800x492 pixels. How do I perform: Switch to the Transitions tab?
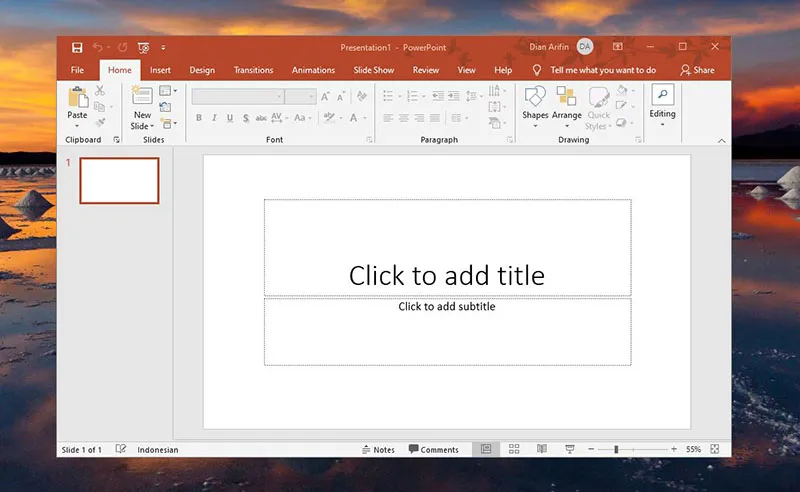click(253, 70)
